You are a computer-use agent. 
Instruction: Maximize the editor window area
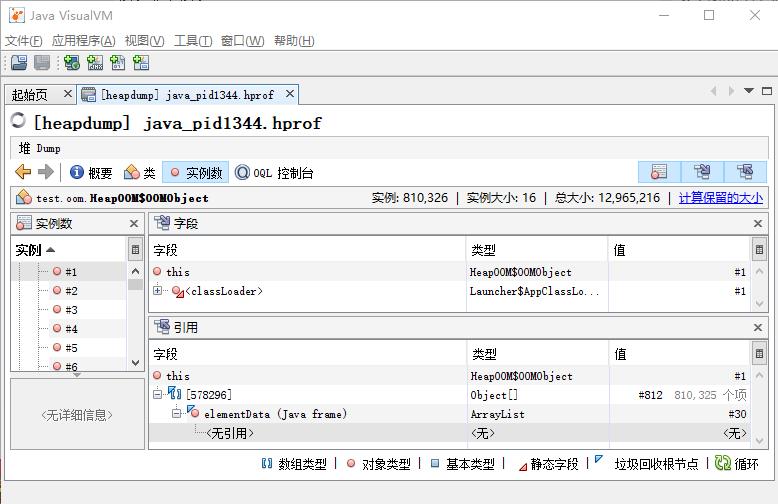pos(767,91)
